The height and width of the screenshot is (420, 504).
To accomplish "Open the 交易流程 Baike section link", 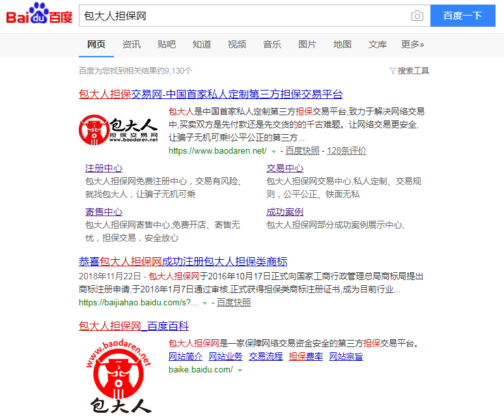I will 266,356.
